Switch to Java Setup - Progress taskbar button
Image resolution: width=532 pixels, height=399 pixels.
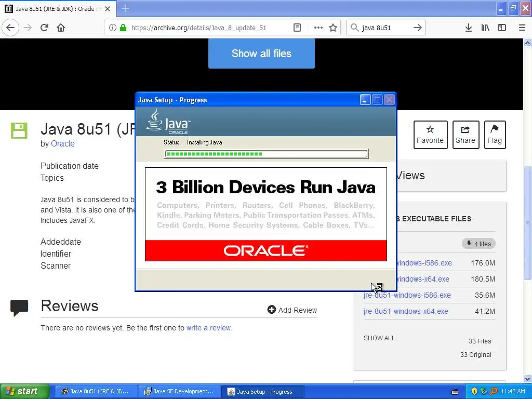[262, 391]
